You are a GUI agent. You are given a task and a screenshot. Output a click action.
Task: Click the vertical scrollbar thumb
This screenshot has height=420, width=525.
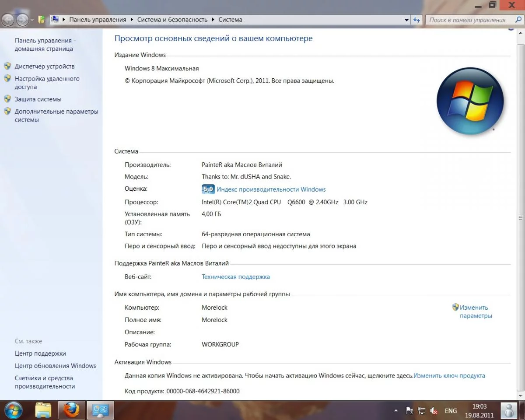coord(521,217)
